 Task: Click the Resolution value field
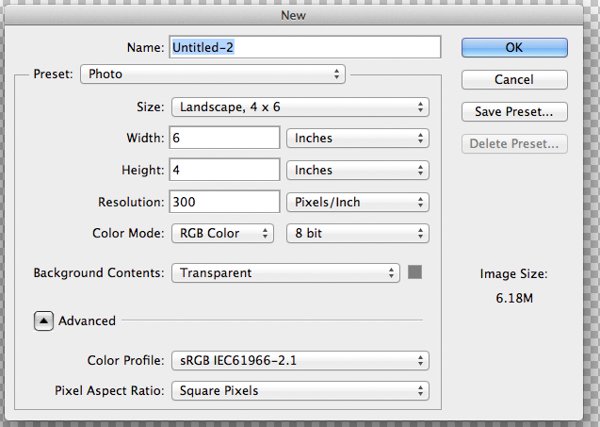tap(224, 202)
